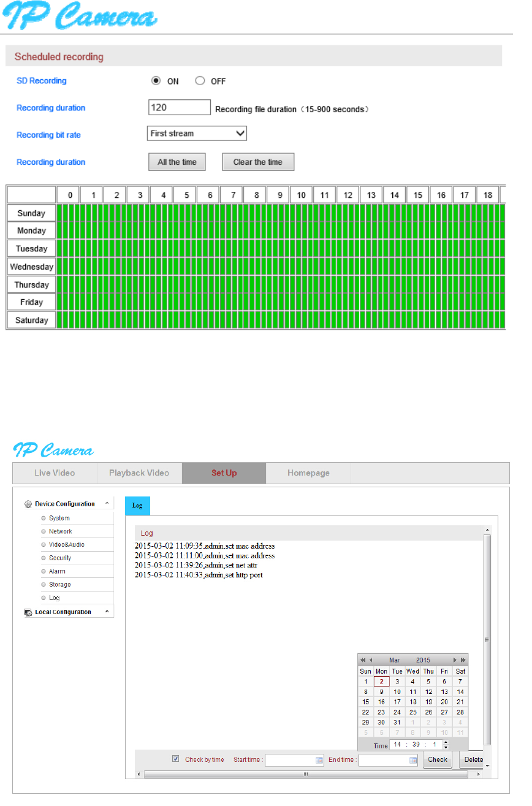Turn SD Recording OFF

pos(199,81)
